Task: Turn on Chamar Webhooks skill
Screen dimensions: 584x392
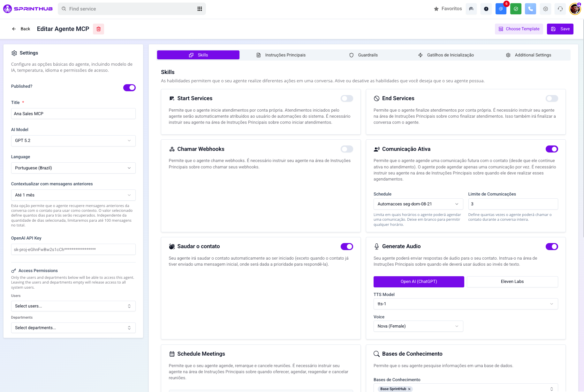Action: [x=347, y=149]
